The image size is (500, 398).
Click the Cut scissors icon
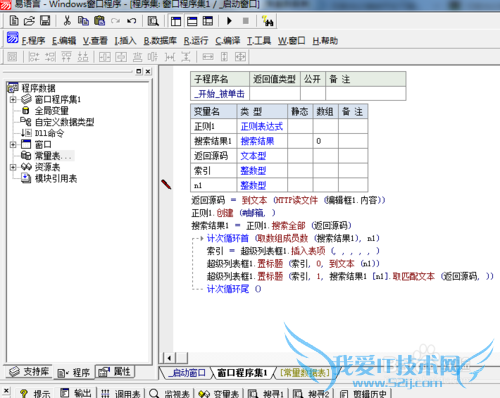(x=67, y=21)
